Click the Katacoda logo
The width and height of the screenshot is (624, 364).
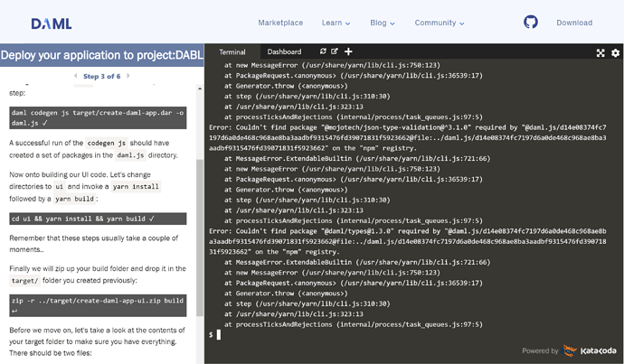[587, 350]
